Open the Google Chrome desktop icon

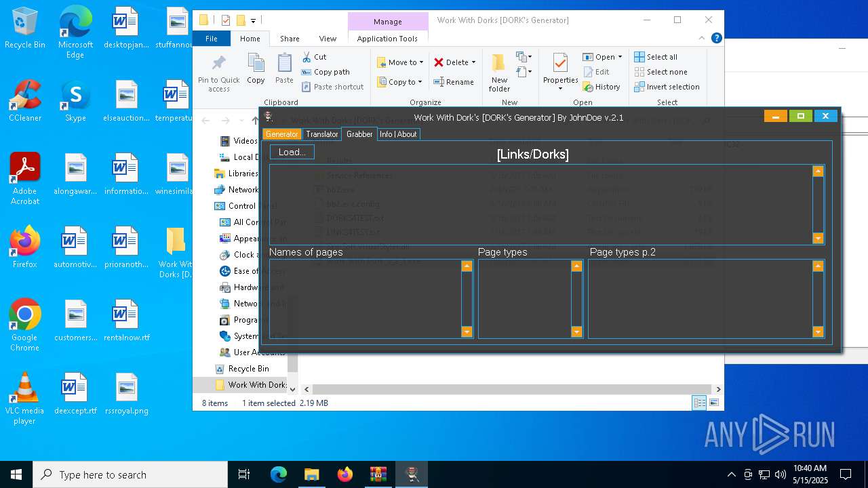click(25, 325)
